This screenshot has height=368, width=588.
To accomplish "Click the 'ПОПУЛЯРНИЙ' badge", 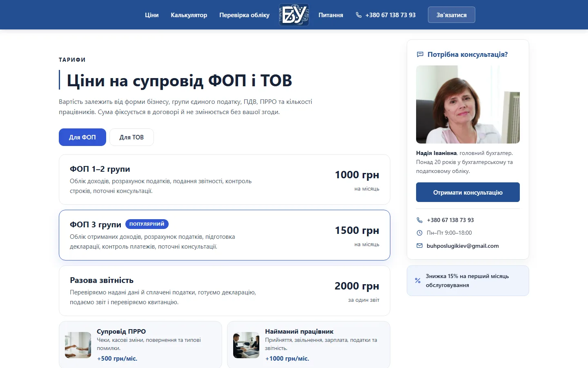I will coord(147,224).
